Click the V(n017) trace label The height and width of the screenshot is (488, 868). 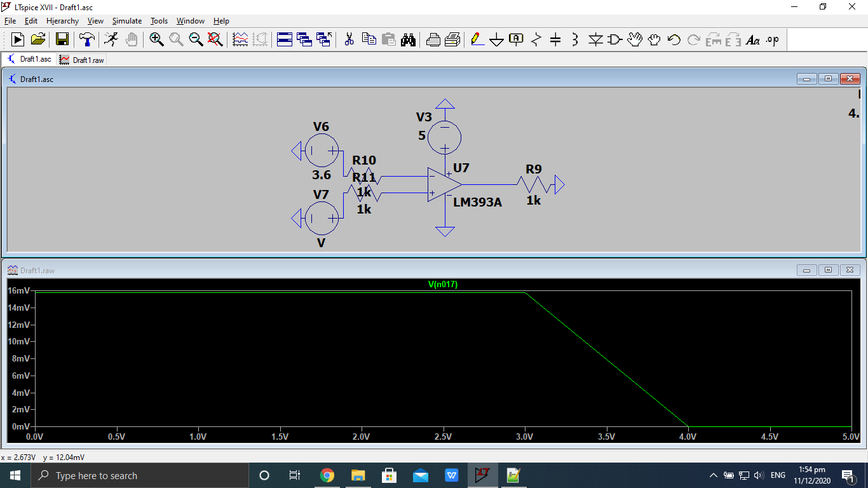click(443, 285)
